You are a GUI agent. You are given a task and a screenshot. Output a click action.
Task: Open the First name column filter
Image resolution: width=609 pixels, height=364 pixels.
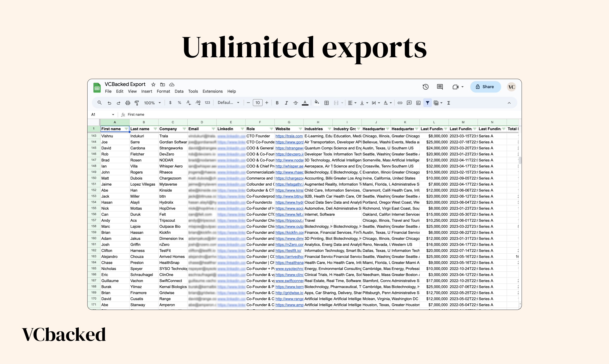(126, 129)
